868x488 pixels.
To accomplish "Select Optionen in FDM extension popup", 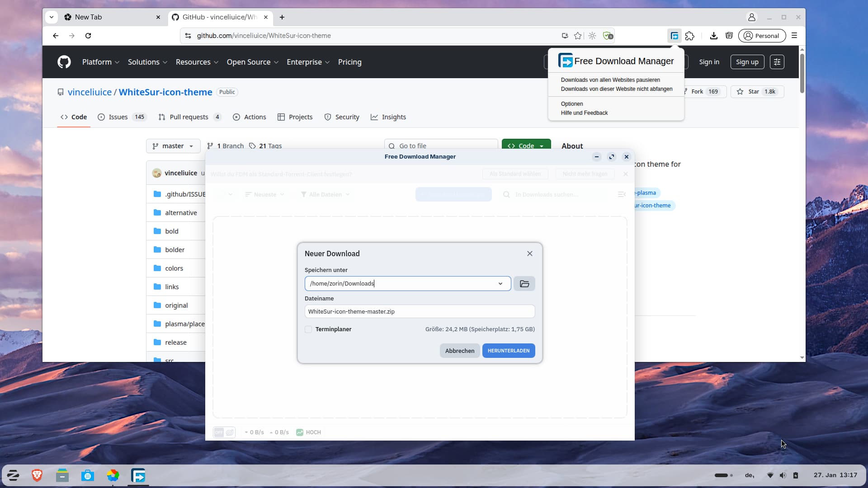I will pyautogui.click(x=572, y=104).
